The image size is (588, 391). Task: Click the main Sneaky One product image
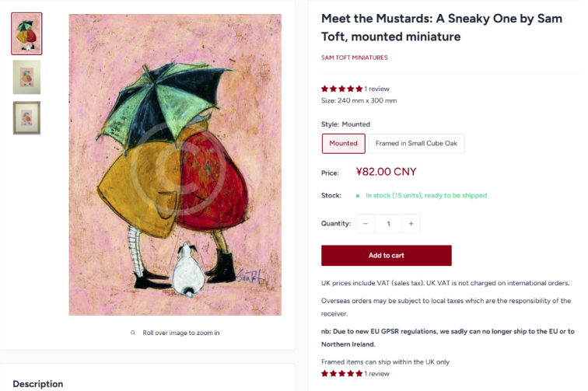tap(175, 165)
